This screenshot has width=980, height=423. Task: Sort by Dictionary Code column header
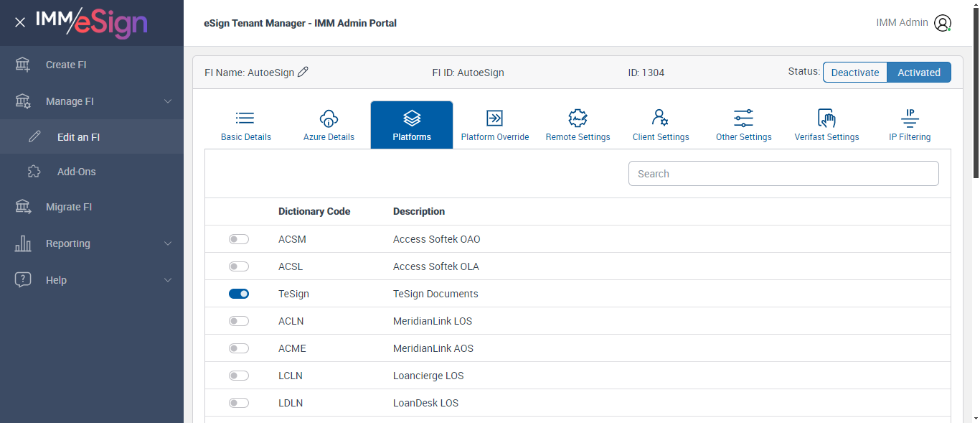click(x=314, y=211)
